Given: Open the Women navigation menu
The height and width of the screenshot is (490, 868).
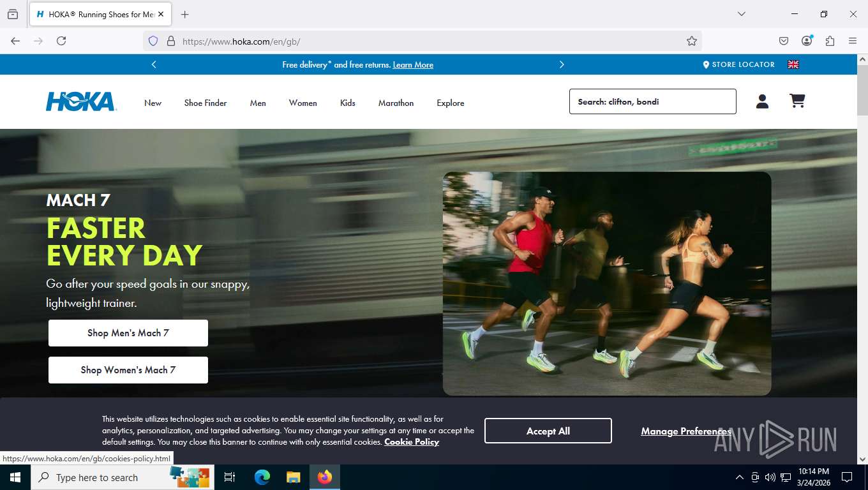Looking at the screenshot, I should 303,103.
